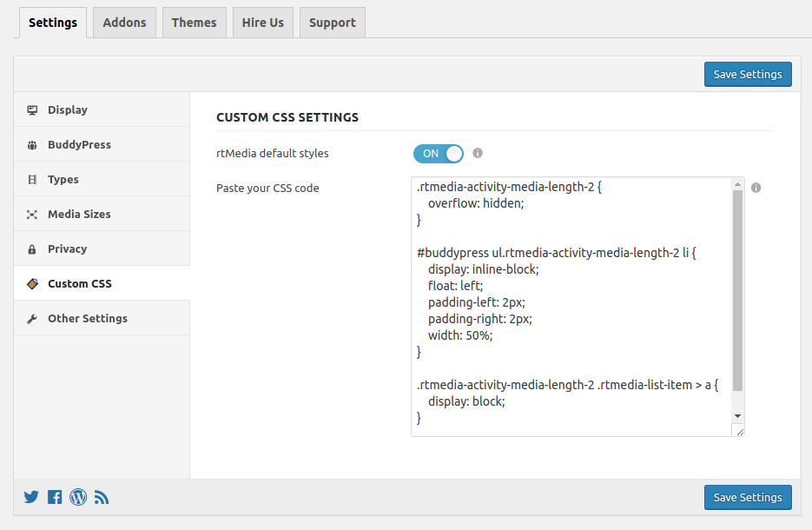Click the Display monitor icon in sidebar

click(32, 110)
